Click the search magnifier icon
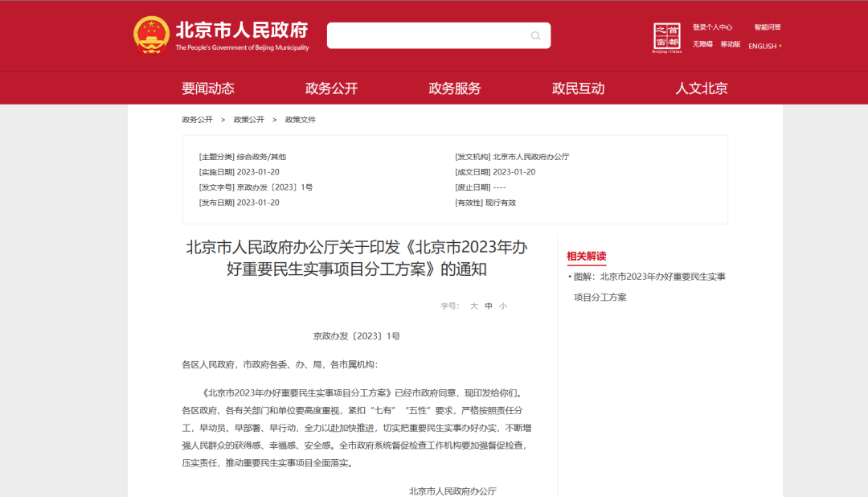 [534, 35]
